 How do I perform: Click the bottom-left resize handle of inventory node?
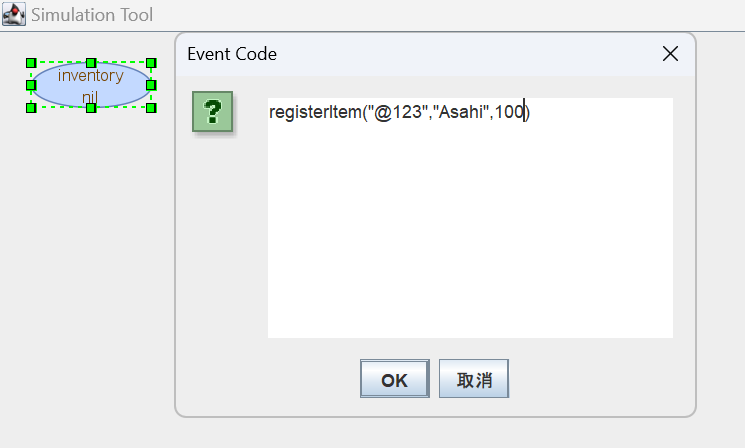31,107
